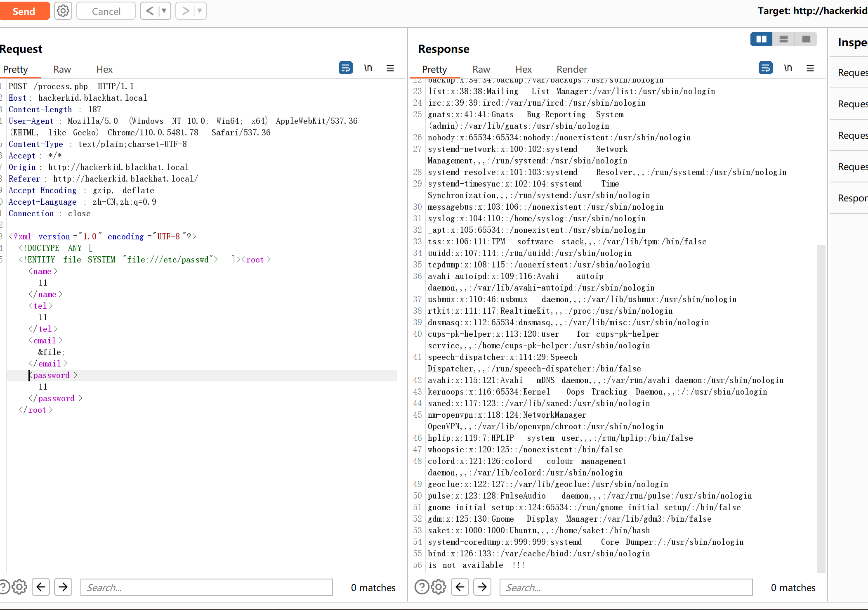
Task: Click the ENTITY file SYSTEM payload line
Action: [144, 260]
